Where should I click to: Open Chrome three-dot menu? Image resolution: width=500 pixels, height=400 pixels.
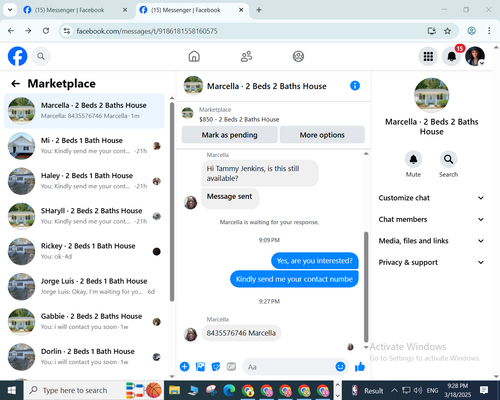click(489, 31)
